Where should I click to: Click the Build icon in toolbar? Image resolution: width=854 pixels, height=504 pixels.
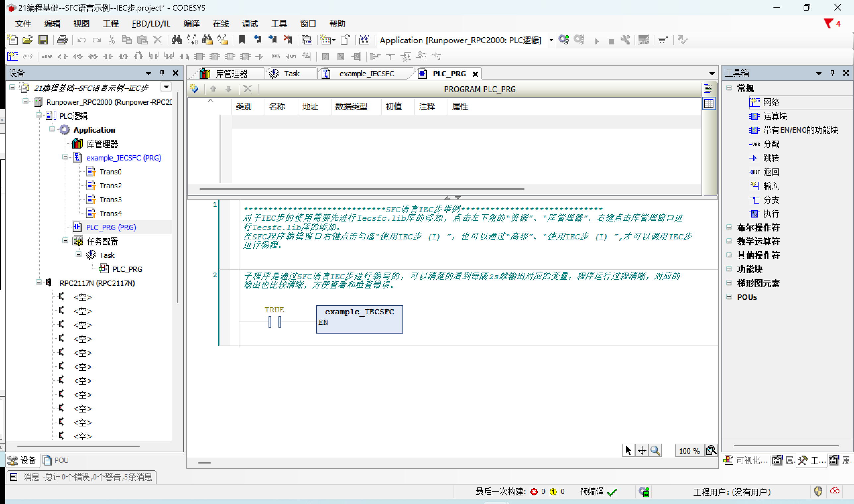tap(364, 40)
